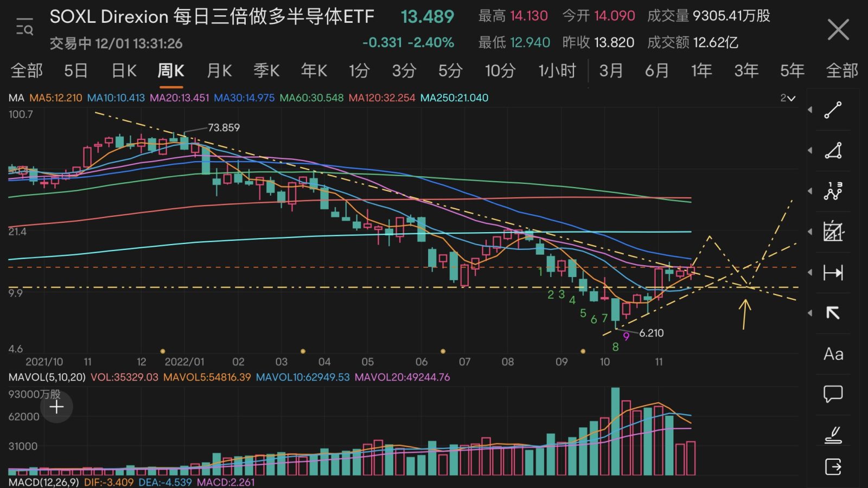Select the Aa text annotation tool
This screenshot has height=488, width=868.
(x=833, y=354)
